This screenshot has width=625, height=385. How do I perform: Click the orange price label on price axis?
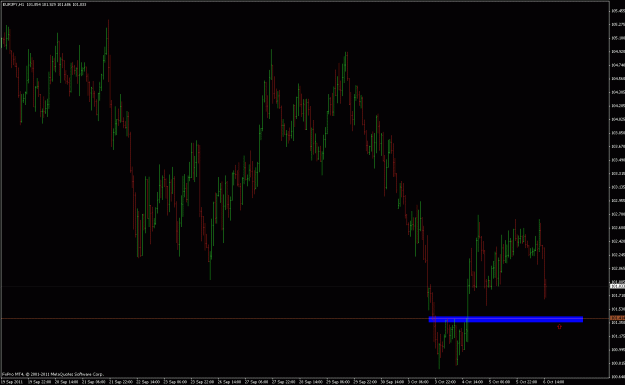[617, 318]
